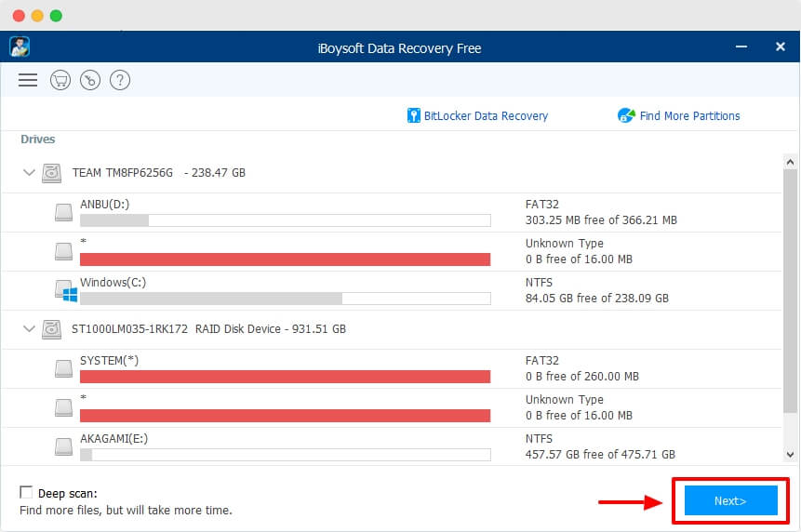Enable the Deep scan checkbox

pos(25,492)
